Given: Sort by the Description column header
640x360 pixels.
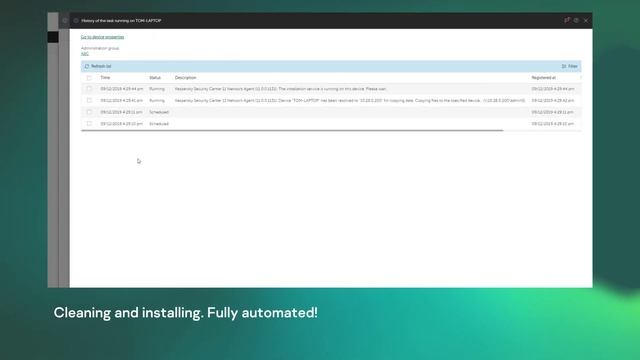Looking at the screenshot, I should (x=185, y=78).
